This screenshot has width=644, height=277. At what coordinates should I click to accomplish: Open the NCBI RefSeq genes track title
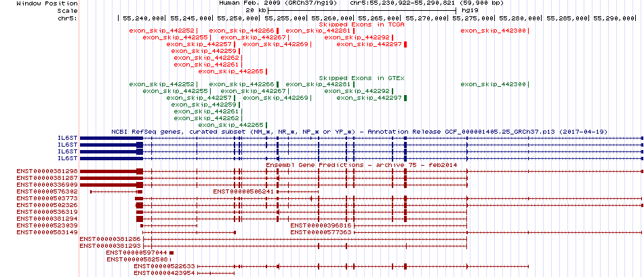point(359,132)
